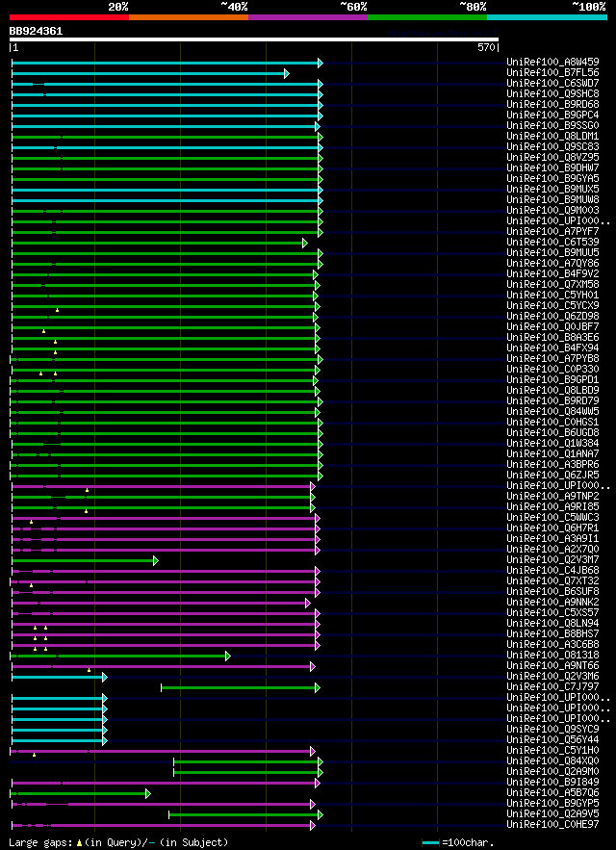Click the arrowhead ending the C0HE97 alignment

(x=313, y=826)
